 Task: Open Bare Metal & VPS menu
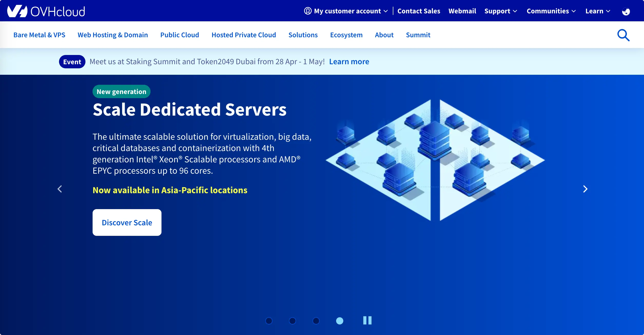click(x=39, y=35)
